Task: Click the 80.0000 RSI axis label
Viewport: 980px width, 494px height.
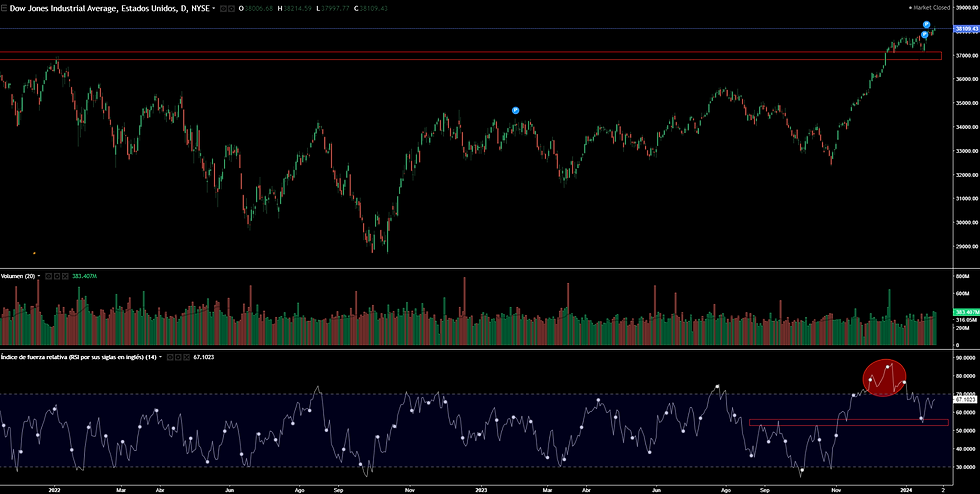Action: point(966,376)
